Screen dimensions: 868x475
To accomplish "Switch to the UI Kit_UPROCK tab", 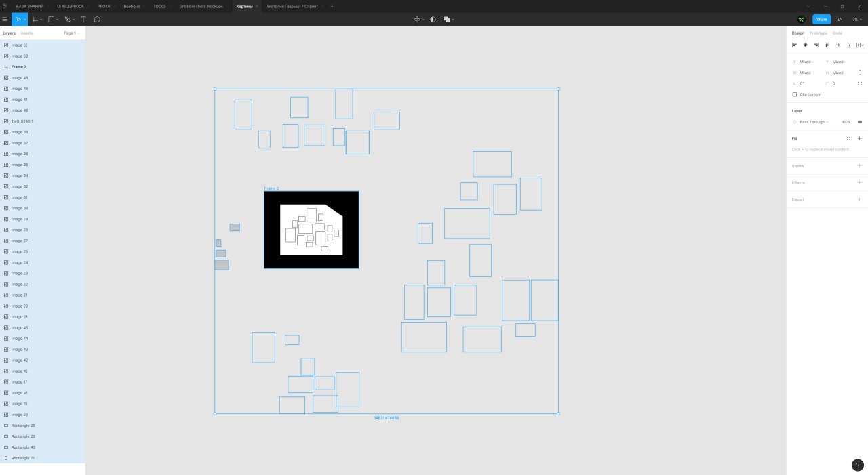I will pos(71,6).
